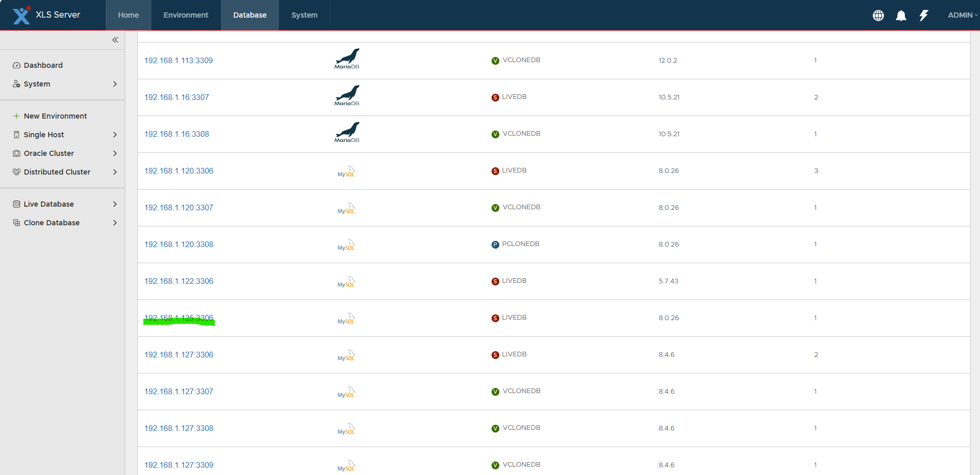The image size is (980, 475).
Task: Click the notifications bell icon
Action: pyautogui.click(x=901, y=15)
